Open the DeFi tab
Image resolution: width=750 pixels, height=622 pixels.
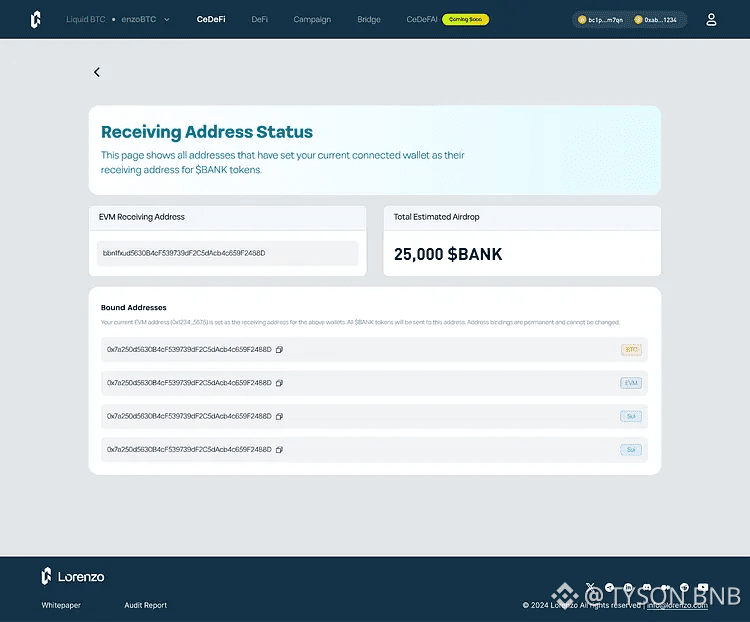pos(260,20)
